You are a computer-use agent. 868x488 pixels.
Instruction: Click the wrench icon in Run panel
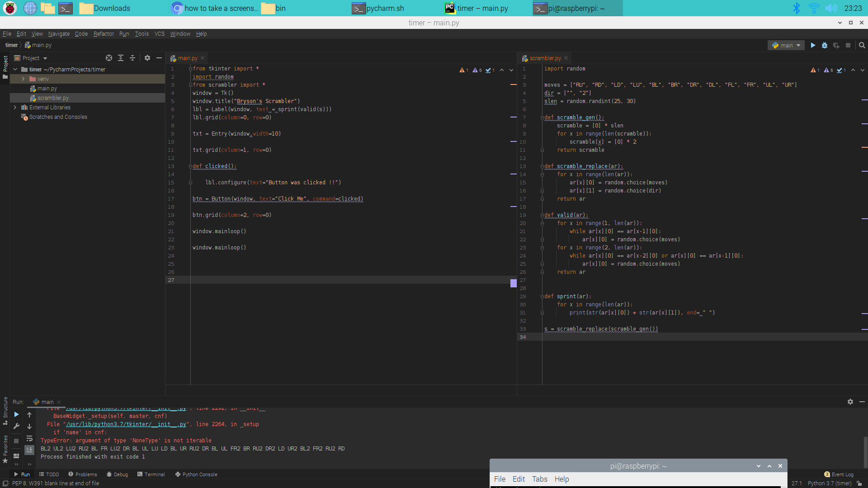point(16,426)
